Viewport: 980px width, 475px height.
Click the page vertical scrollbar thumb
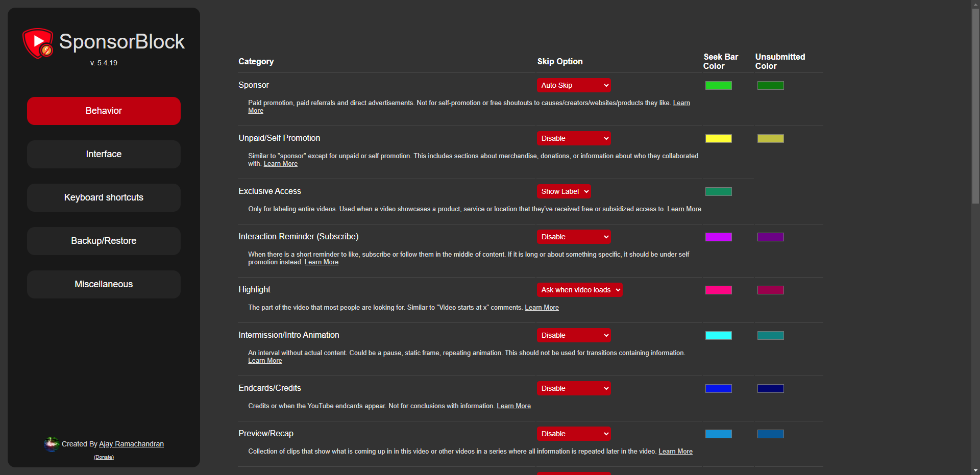click(975, 106)
